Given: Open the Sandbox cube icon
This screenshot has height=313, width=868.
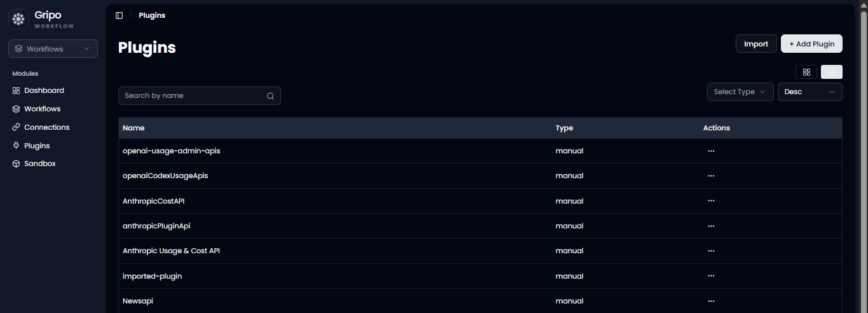Looking at the screenshot, I should [17, 163].
